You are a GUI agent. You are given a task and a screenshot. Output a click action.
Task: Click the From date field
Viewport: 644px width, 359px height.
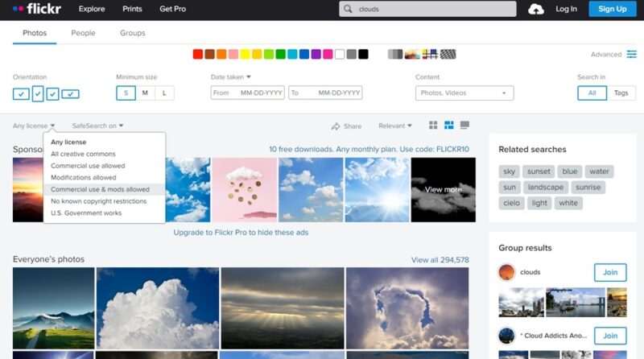coord(248,93)
